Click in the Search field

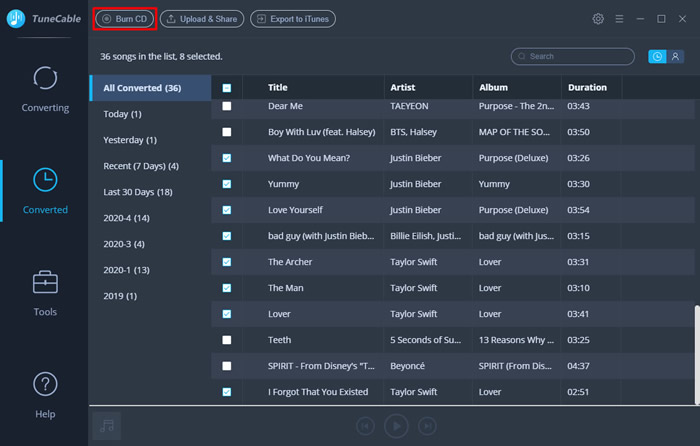point(572,56)
